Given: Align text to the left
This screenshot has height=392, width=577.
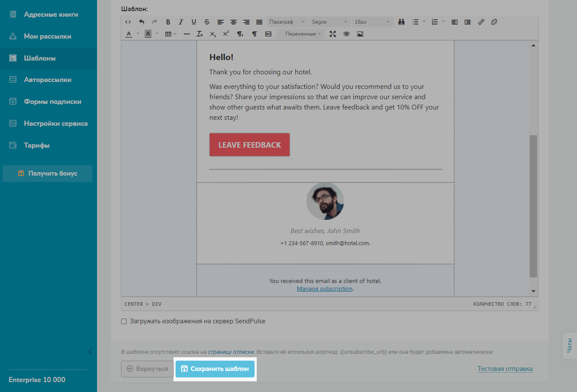Looking at the screenshot, I should [x=220, y=22].
